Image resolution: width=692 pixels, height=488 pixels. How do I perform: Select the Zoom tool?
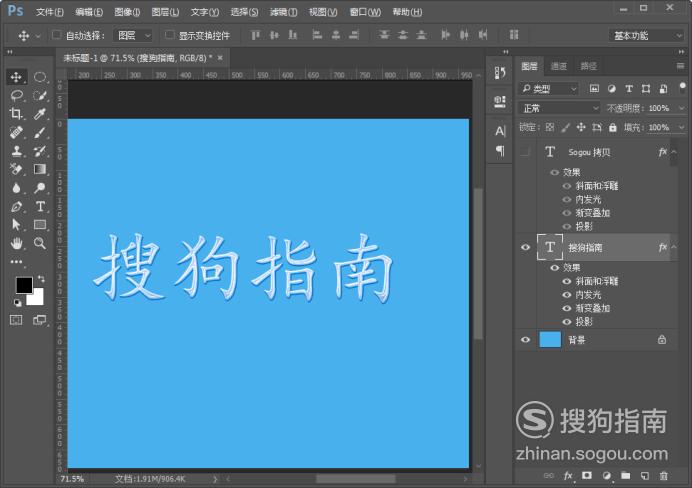point(40,243)
